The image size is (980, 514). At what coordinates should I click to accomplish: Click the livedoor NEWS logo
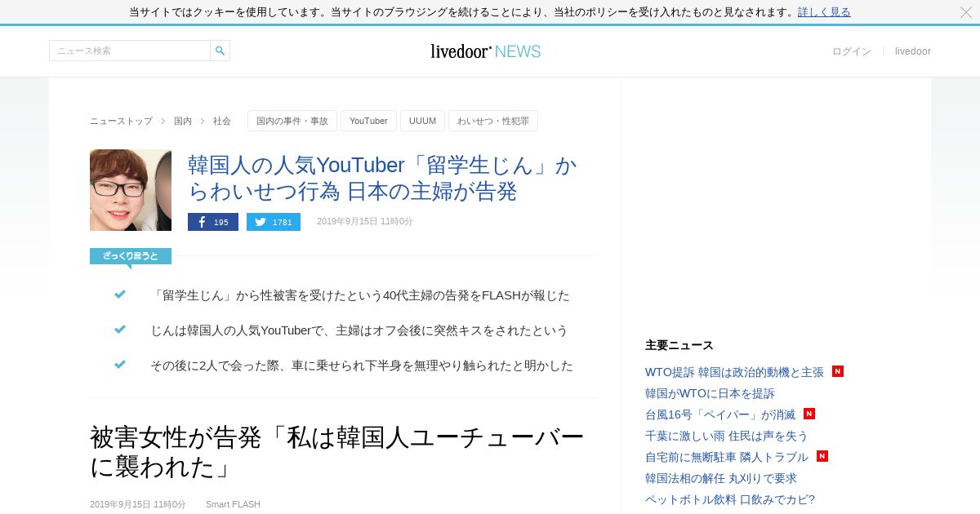pos(486,51)
